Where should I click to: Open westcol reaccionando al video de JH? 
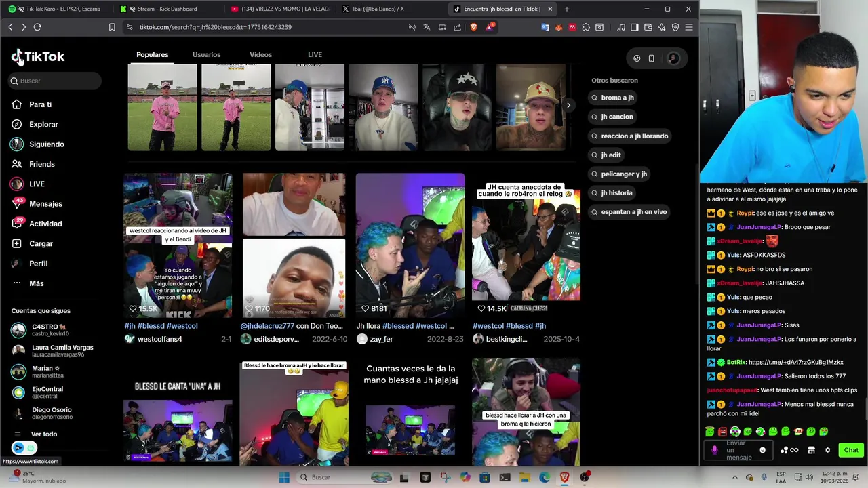[x=178, y=245]
